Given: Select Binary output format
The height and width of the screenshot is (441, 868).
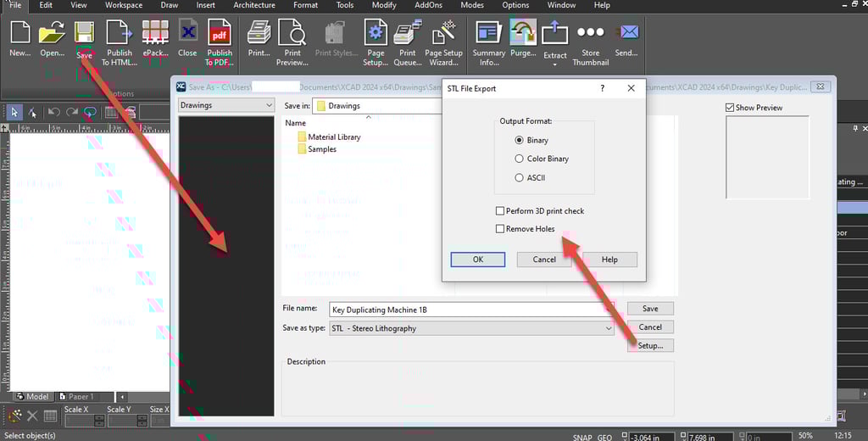Looking at the screenshot, I should point(519,140).
